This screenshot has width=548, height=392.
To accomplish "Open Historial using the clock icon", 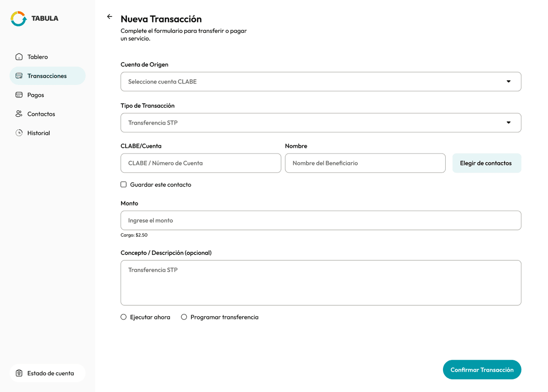I will [19, 132].
